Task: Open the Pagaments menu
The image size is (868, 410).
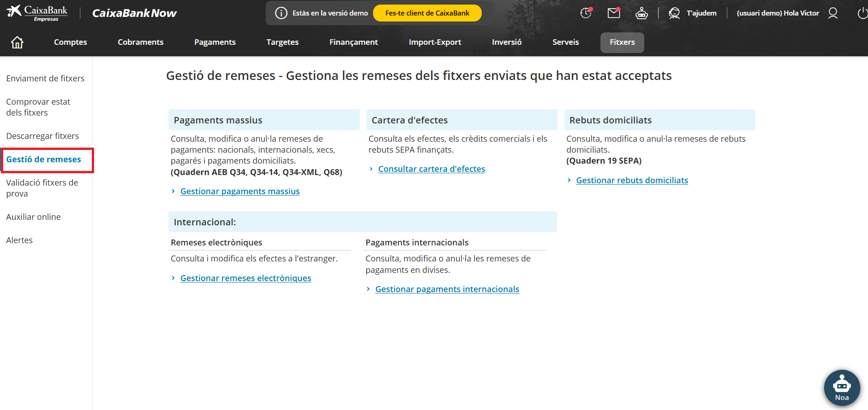Action: pos(215,42)
